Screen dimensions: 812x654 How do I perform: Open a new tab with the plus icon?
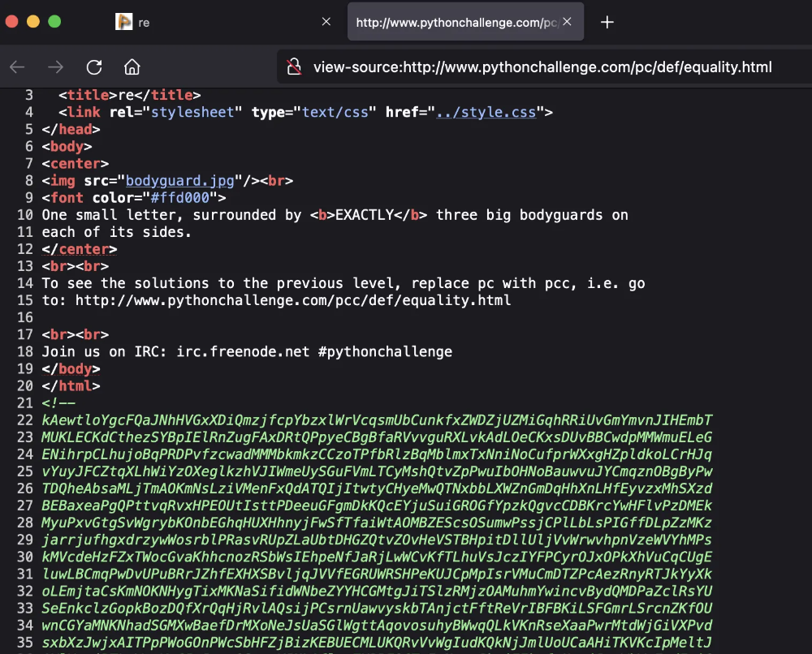607,23
